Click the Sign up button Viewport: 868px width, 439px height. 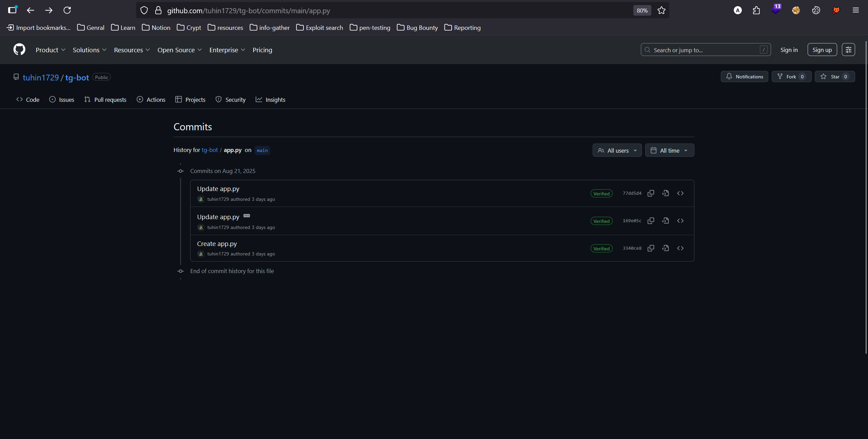click(x=822, y=50)
